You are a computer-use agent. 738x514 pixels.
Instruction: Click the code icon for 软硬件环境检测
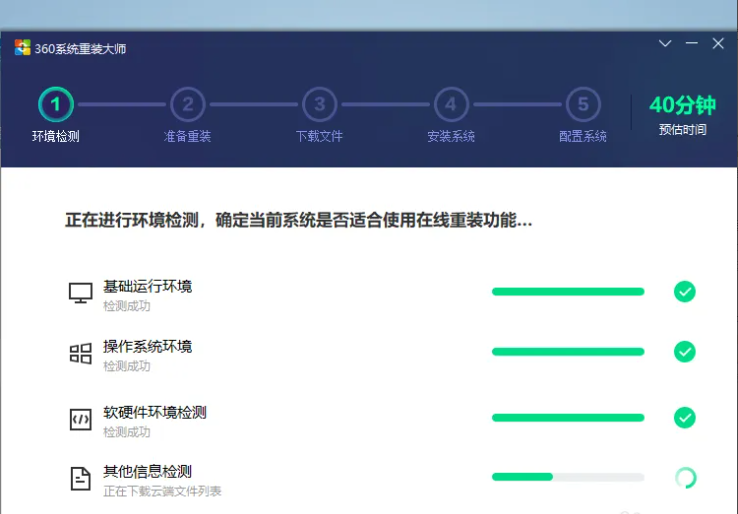[80, 419]
